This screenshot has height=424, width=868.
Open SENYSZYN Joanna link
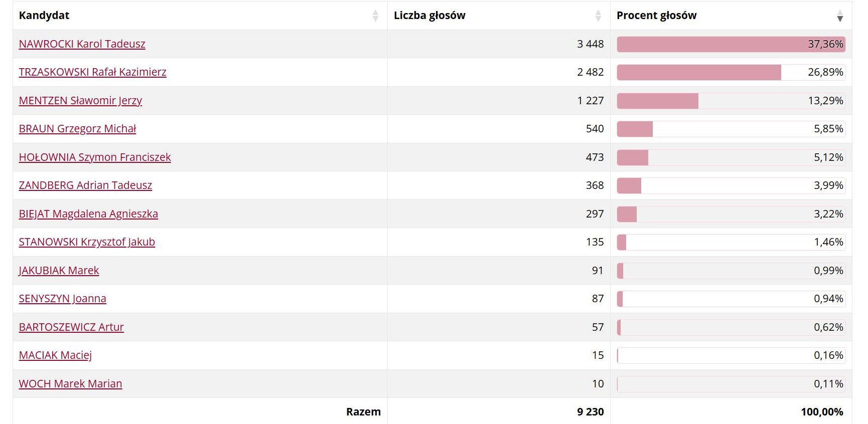pyautogui.click(x=62, y=299)
